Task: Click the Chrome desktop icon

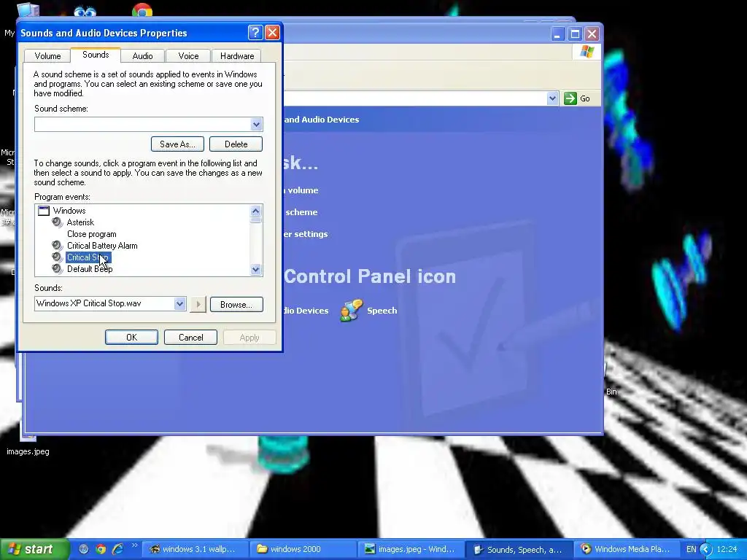Action: pos(142,10)
